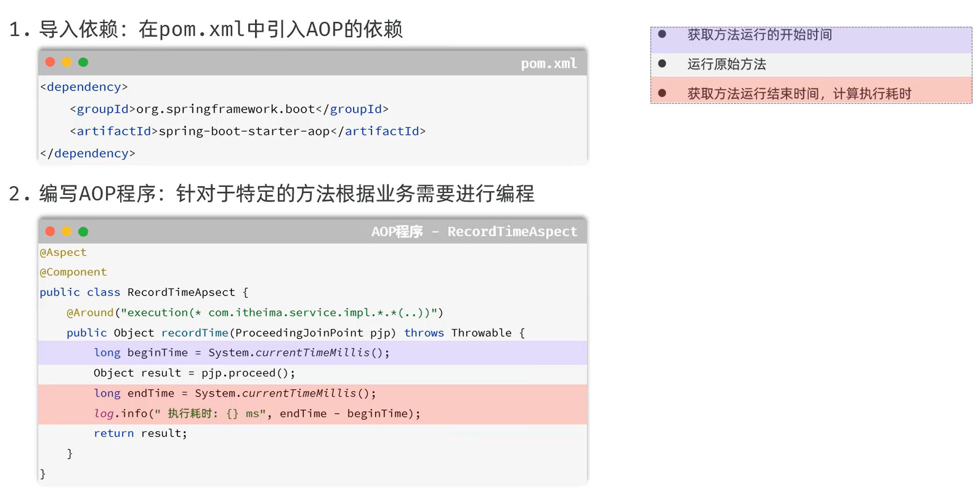The height and width of the screenshot is (501, 980).
Task: Click bullet beside 获取方法运行的开始时间
Action: 662,34
